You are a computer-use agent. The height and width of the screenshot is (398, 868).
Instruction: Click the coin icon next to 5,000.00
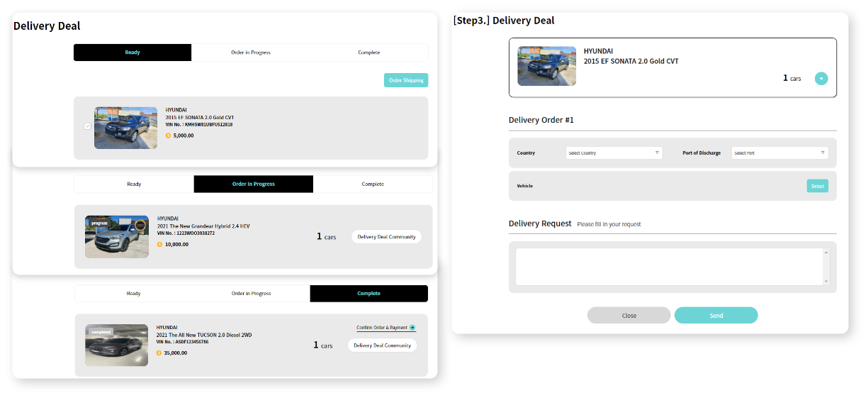tap(168, 136)
